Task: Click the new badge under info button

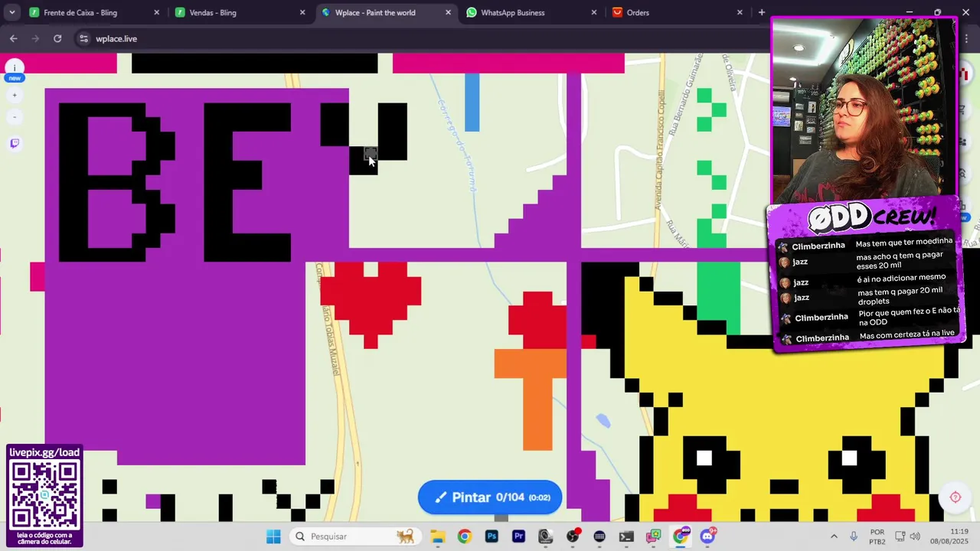Action: click(x=14, y=78)
